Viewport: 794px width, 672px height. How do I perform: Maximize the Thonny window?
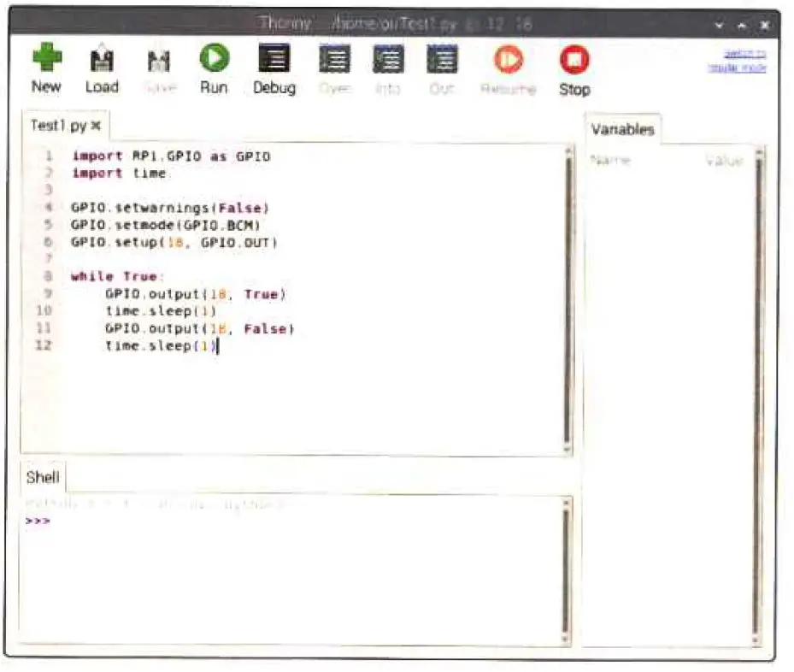coord(743,24)
